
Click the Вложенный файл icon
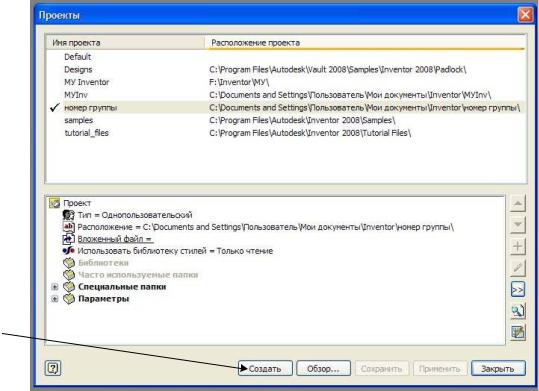tap(69, 239)
